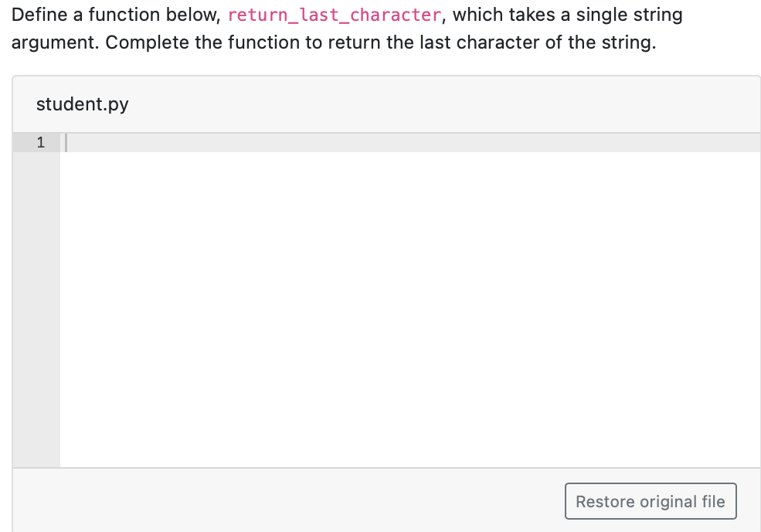761x532 pixels.
Task: Click the blinking text cursor position
Action: tap(67, 142)
